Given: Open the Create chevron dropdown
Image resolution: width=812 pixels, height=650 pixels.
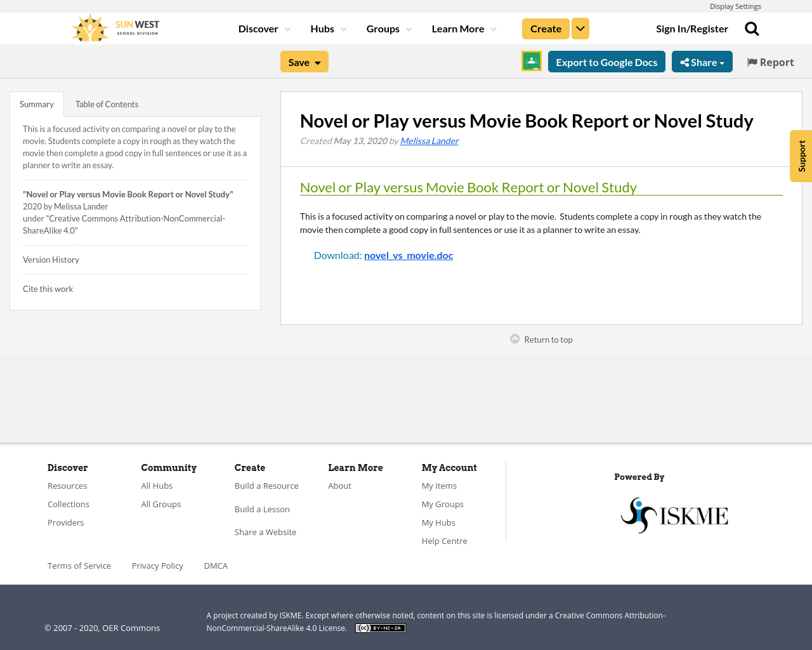Looking at the screenshot, I should 580,27.
